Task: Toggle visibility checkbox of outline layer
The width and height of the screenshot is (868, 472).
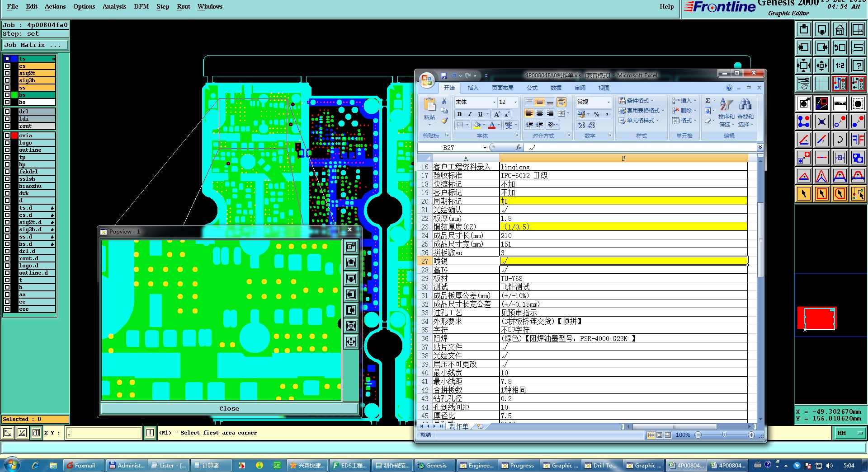Action: pyautogui.click(x=7, y=150)
